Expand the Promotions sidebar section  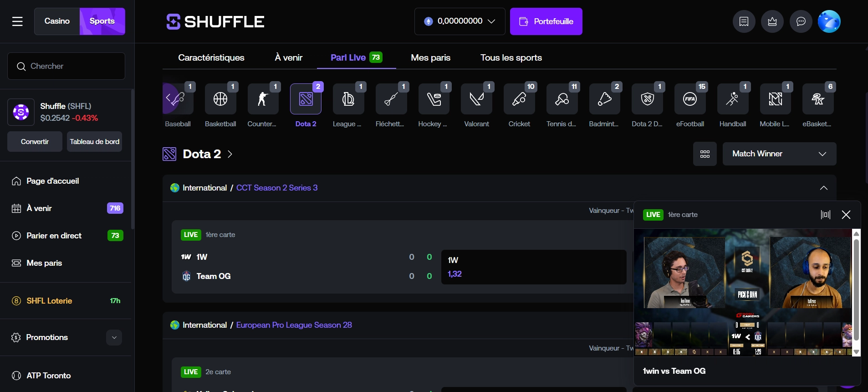114,338
